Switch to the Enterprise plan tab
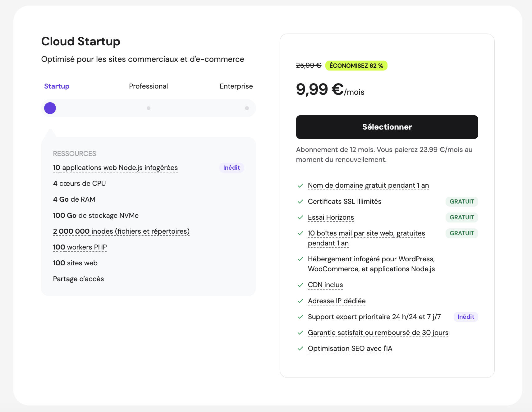 (x=236, y=86)
